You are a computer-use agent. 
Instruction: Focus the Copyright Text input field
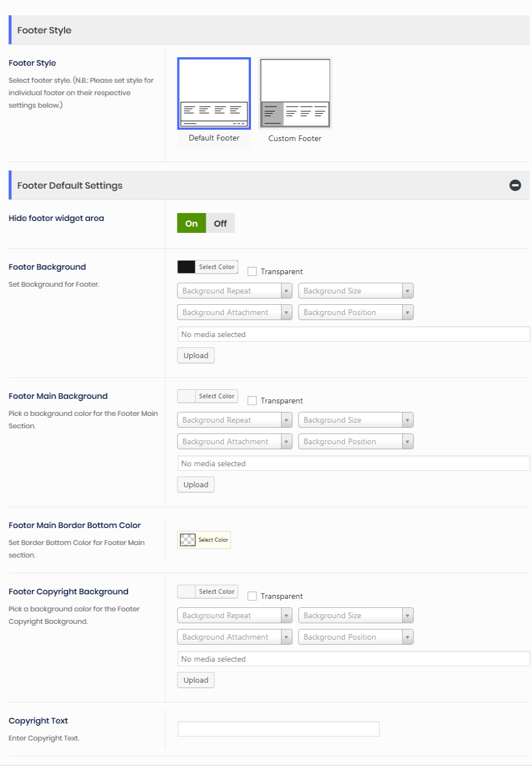278,729
